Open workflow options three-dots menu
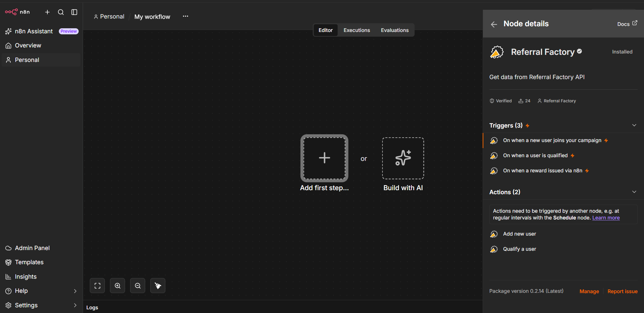644x313 pixels. point(185,16)
